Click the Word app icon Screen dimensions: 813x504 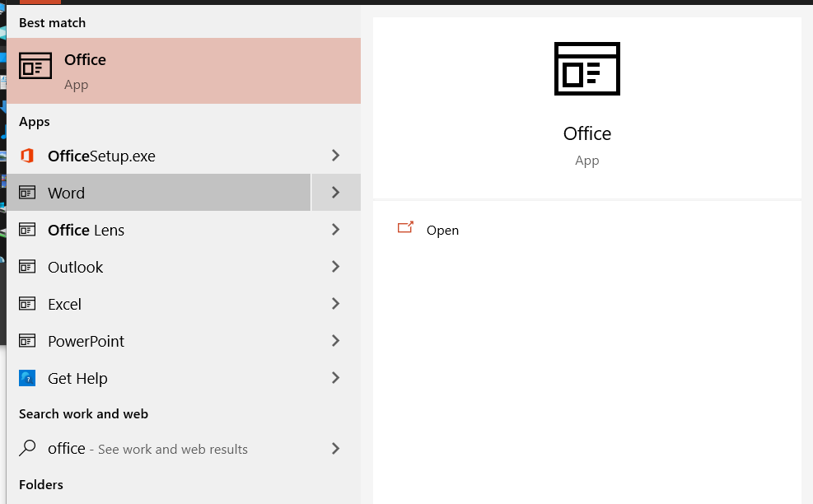click(27, 193)
